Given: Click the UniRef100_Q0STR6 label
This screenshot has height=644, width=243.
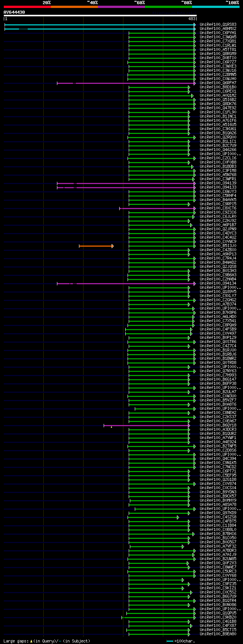Looking at the screenshot, I should pos(218,342).
